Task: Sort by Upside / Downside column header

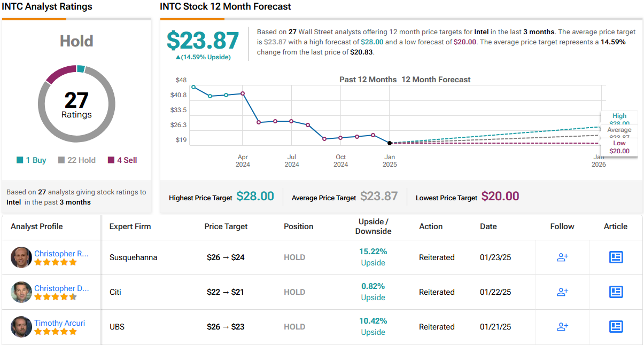Action: [373, 226]
